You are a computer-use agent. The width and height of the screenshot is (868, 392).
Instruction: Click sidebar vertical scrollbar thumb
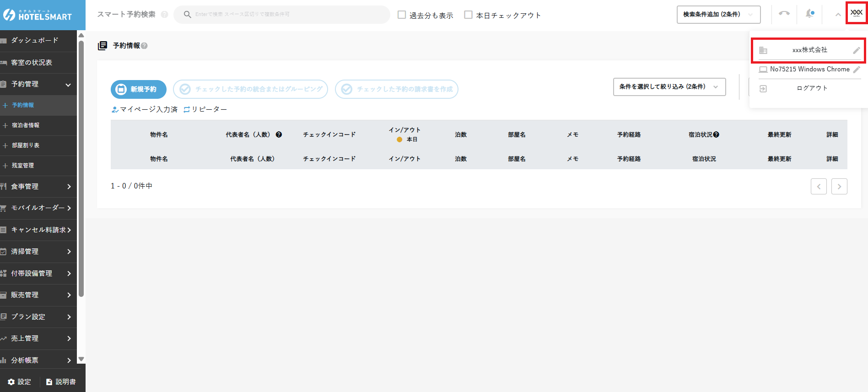81,169
